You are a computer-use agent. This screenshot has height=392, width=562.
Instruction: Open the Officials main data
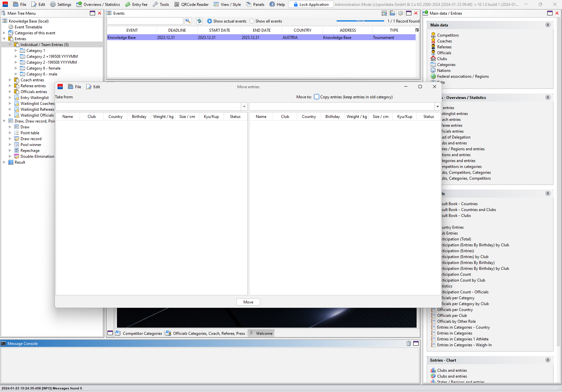444,53
